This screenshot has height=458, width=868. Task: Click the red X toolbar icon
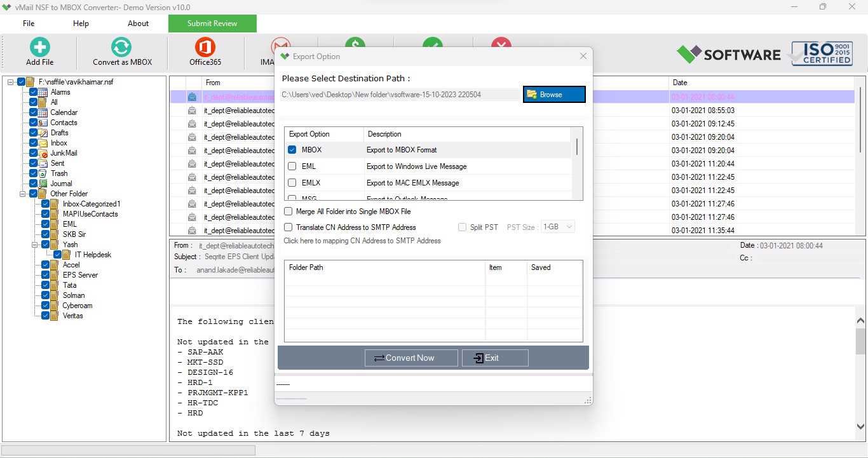501,44
